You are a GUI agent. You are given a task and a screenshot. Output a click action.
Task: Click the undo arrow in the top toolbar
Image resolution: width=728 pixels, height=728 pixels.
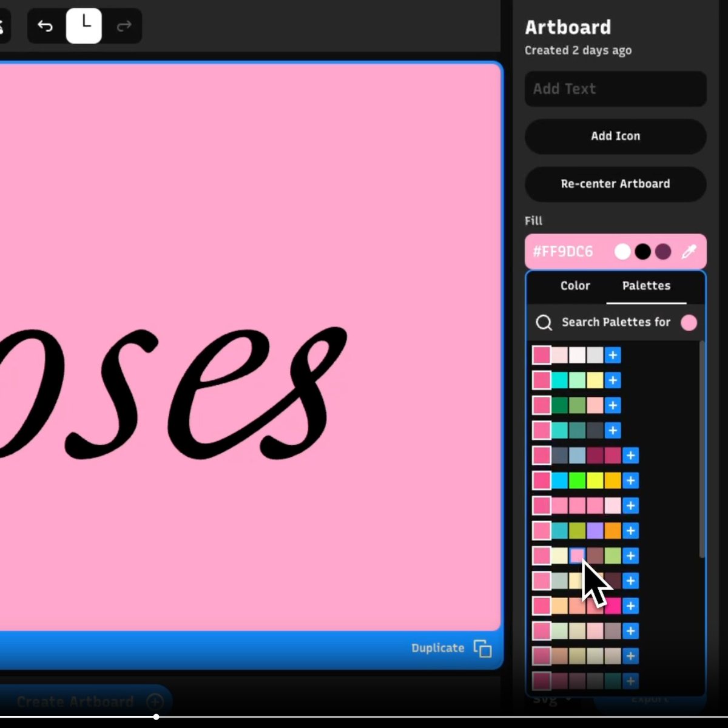click(45, 26)
